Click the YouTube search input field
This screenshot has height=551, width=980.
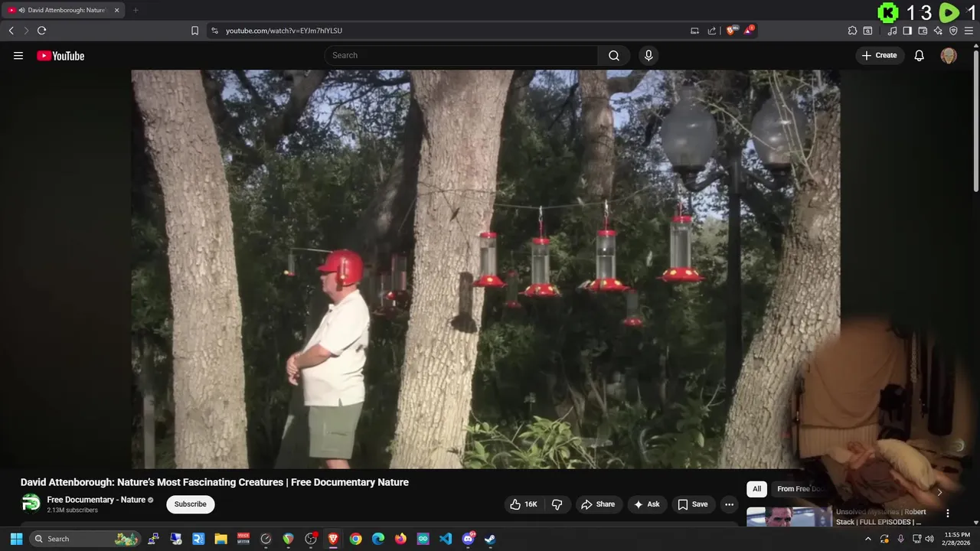(x=462, y=55)
